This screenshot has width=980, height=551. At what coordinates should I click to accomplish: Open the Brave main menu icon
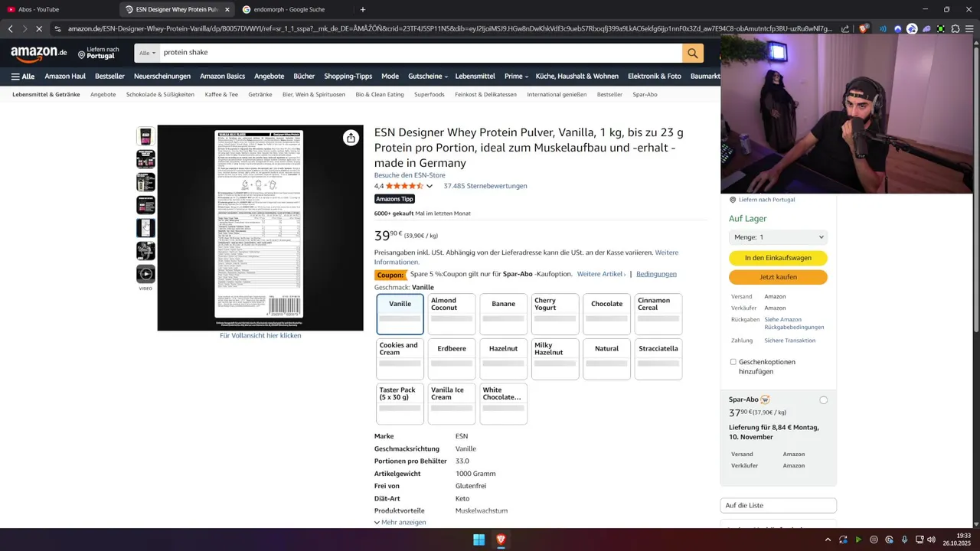(970, 28)
